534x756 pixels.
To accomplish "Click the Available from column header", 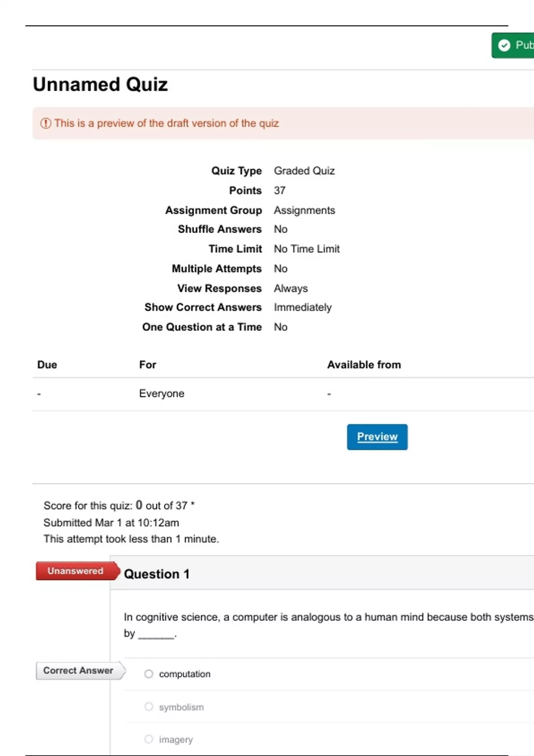I will coord(364,365).
